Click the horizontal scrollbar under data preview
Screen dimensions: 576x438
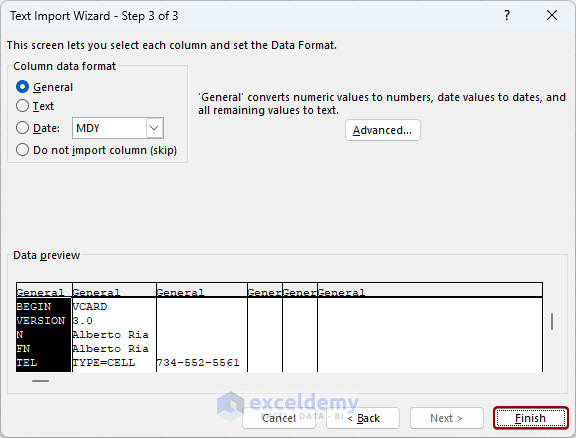tap(40, 381)
